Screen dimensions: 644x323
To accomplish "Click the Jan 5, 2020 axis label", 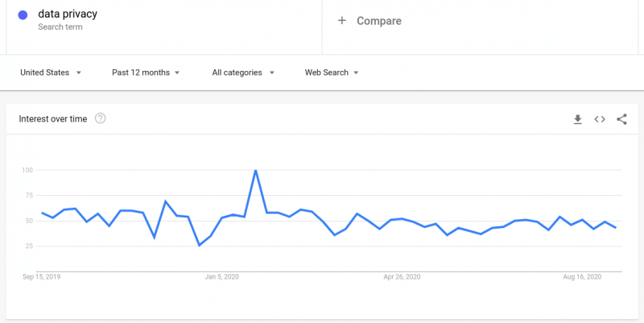I will click(x=222, y=277).
